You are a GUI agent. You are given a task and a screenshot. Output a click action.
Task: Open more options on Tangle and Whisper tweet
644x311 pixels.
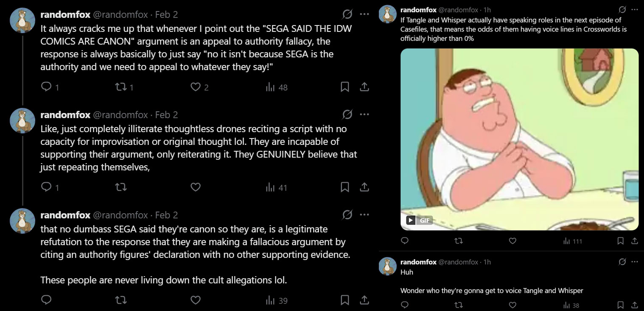(x=635, y=9)
